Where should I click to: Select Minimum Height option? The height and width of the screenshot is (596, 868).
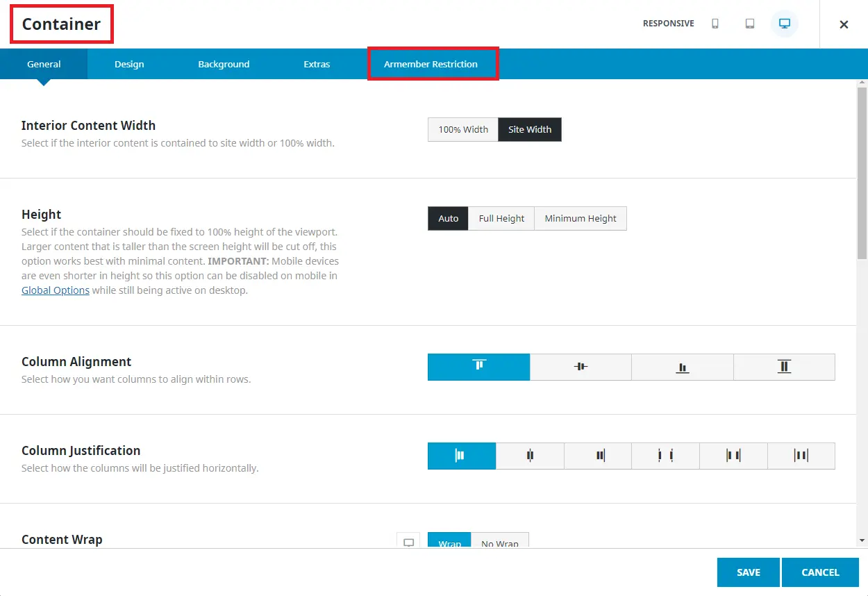pyautogui.click(x=581, y=219)
